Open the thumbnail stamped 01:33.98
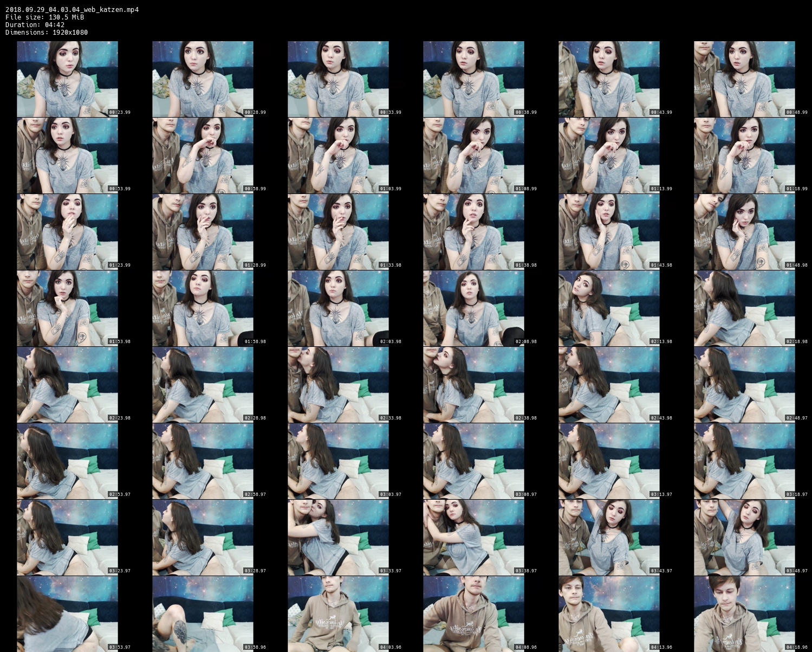The width and height of the screenshot is (812, 652). tap(339, 232)
